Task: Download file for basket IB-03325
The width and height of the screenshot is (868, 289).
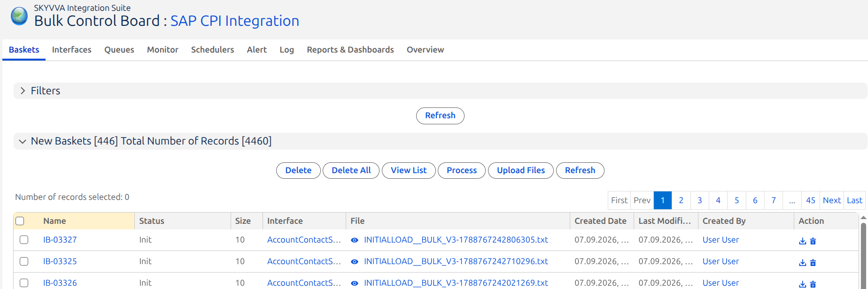Action: (802, 262)
